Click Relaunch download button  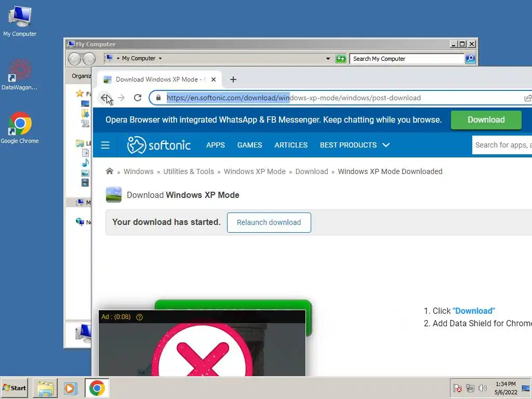coord(269,222)
